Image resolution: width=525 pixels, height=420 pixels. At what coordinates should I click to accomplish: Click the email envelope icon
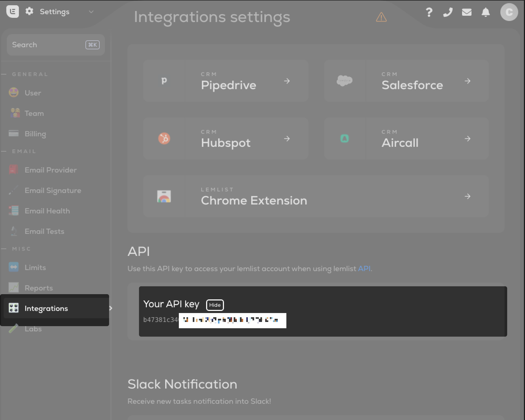pos(467,12)
